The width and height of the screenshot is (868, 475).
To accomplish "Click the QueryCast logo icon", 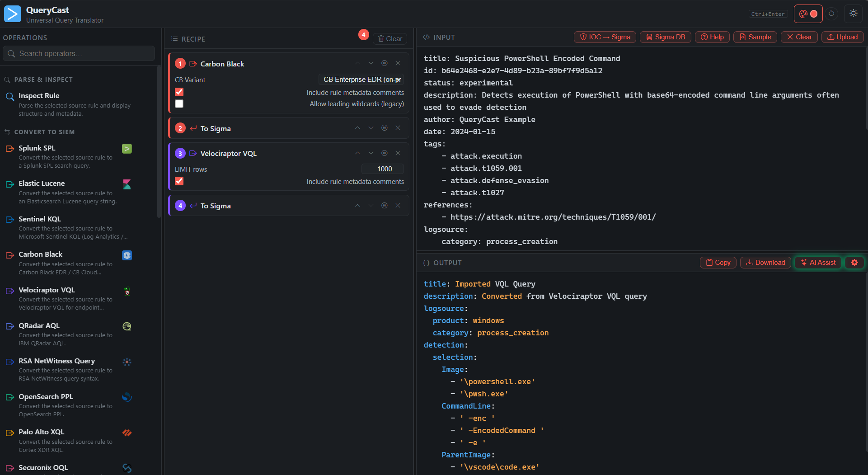I will (x=13, y=14).
